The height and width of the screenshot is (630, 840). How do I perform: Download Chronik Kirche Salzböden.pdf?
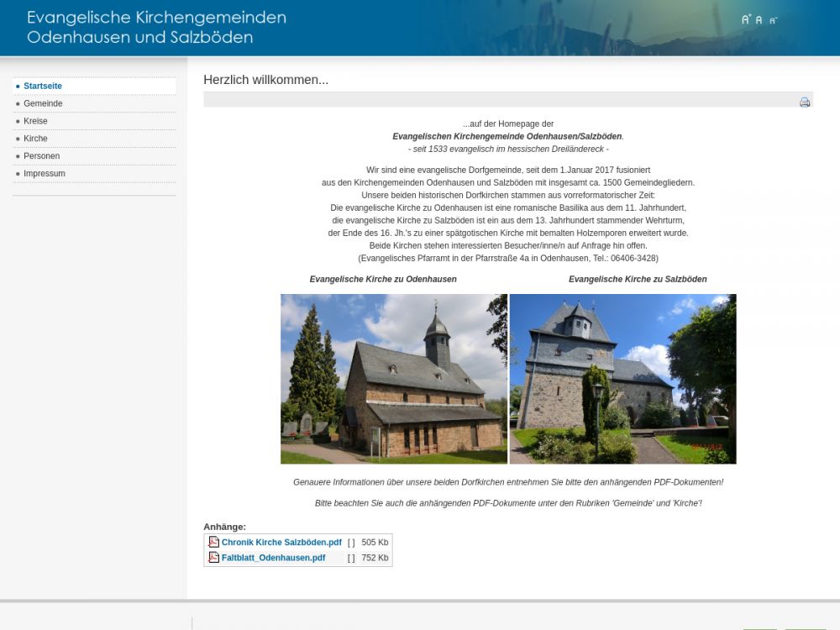pos(281,543)
